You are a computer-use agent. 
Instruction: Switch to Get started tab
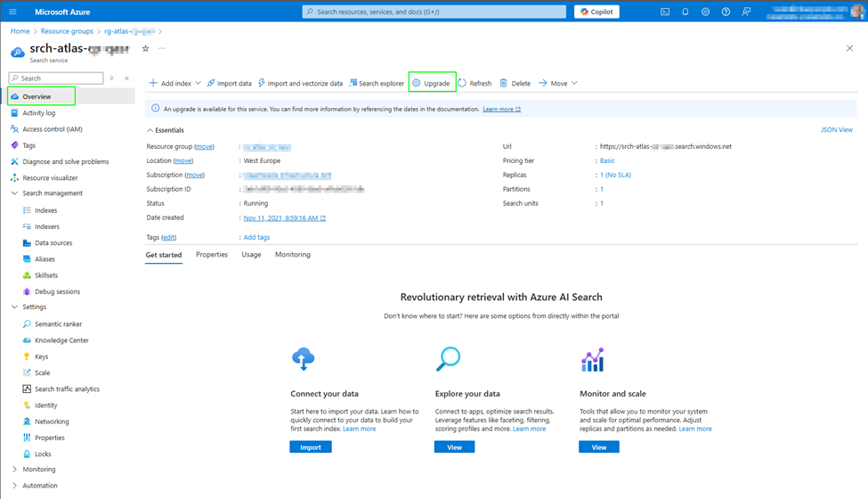pos(163,256)
